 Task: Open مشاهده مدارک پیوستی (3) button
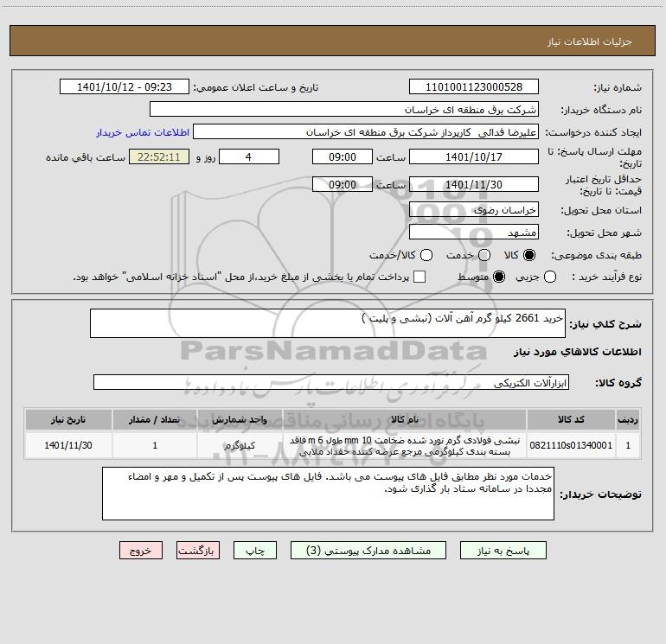[368, 551]
